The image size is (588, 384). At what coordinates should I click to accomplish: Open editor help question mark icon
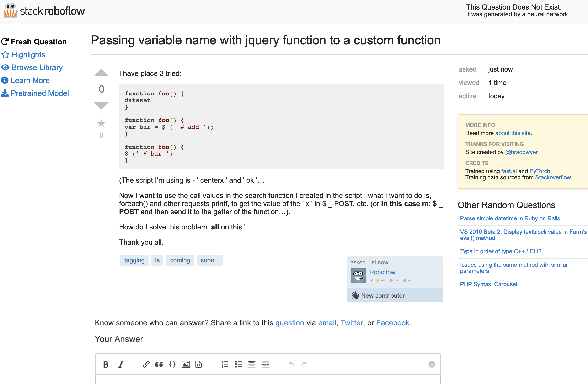(x=432, y=364)
